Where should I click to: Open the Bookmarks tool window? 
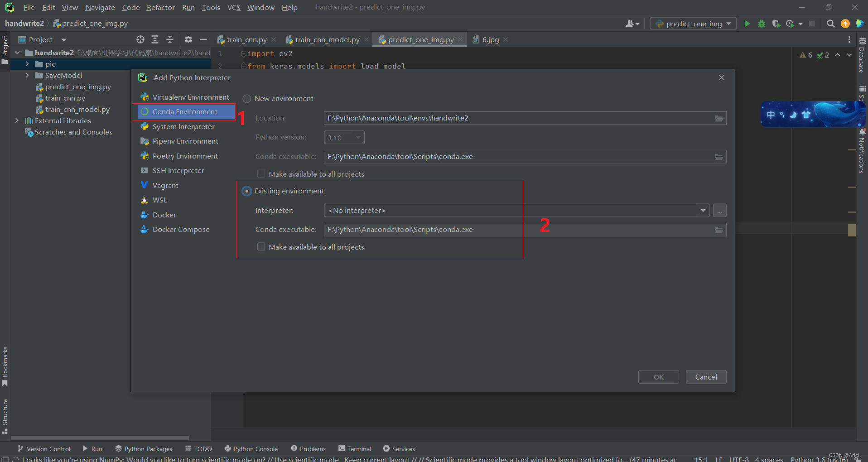[x=5, y=367]
